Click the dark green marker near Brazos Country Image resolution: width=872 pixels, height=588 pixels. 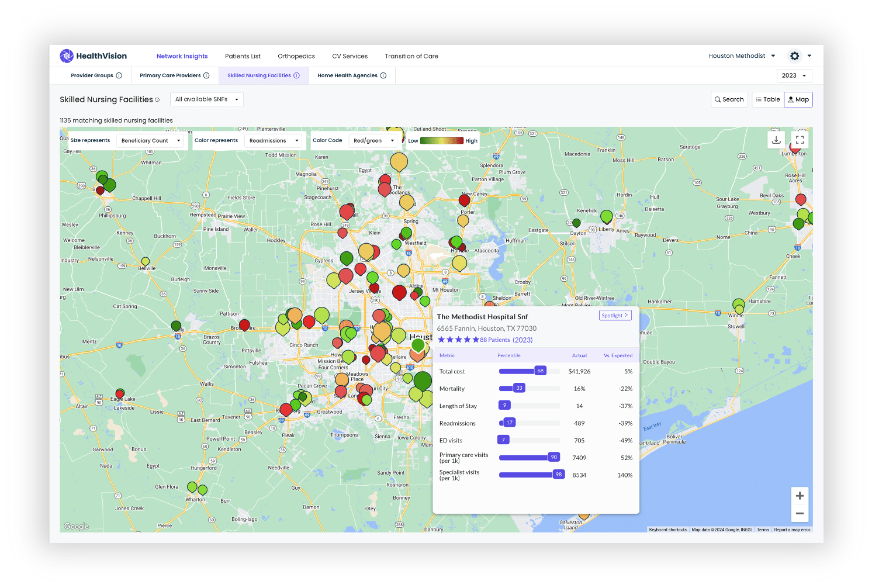tap(176, 326)
